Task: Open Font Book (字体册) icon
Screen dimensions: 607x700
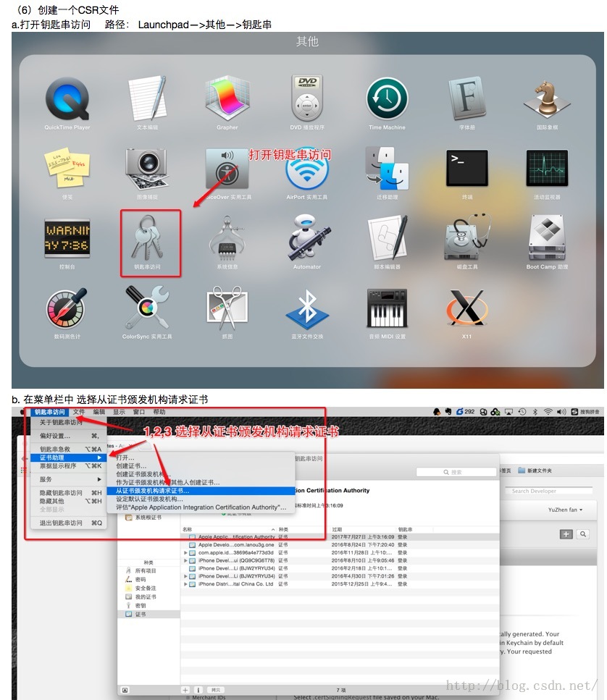Action: 466,98
